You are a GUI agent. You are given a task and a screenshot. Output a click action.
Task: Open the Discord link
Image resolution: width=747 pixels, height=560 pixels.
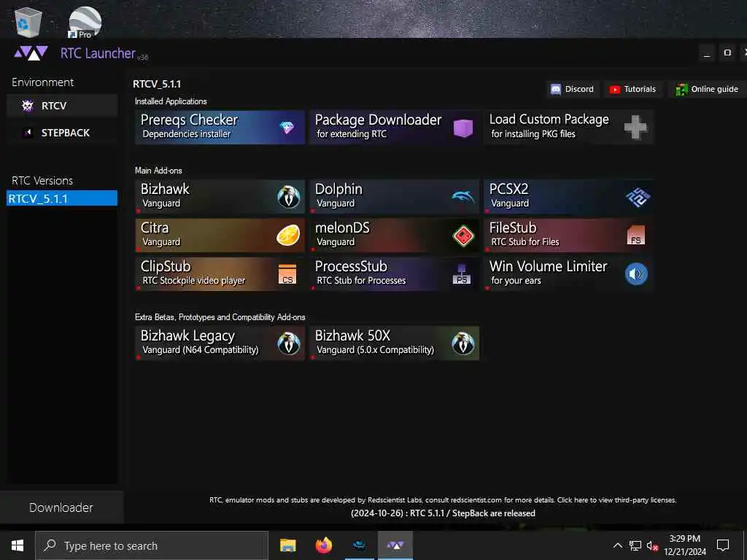pos(573,89)
